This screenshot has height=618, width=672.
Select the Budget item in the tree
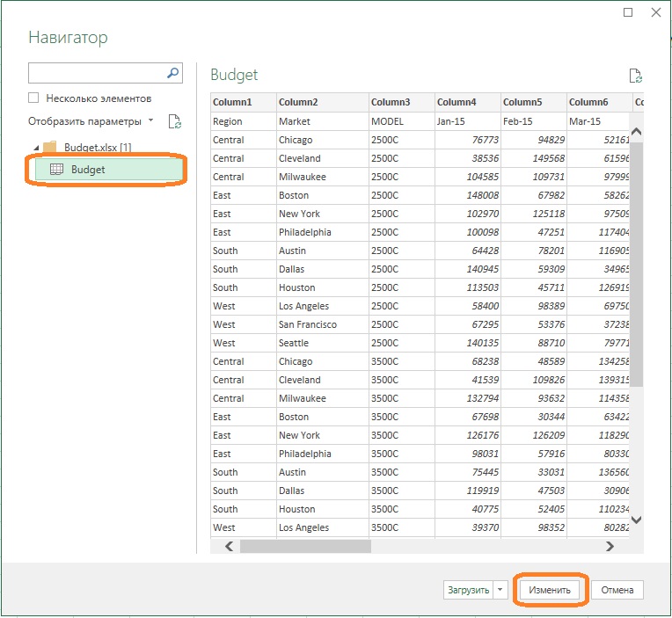108,169
